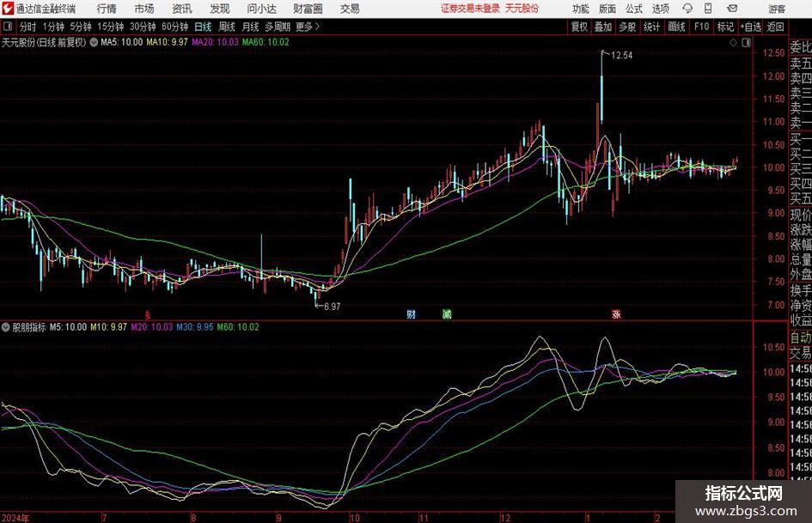Click the MA5: 10.00 label
The width and height of the screenshot is (812, 523).
click(121, 42)
